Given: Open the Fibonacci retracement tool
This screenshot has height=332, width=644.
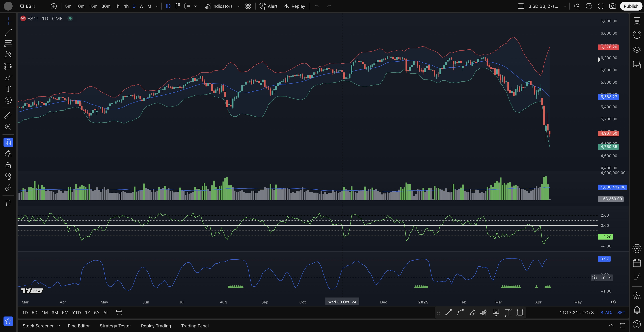Looking at the screenshot, I should pos(8,43).
